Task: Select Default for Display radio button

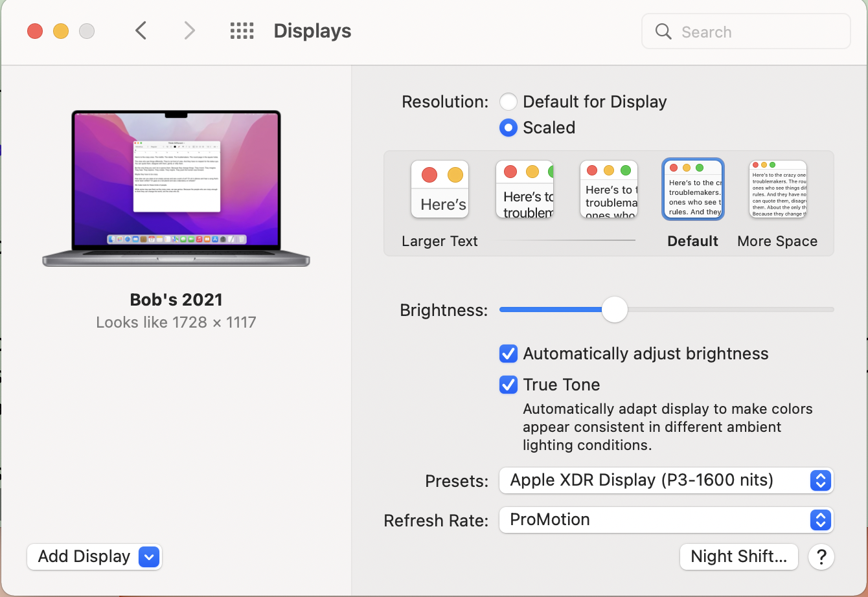Action: pos(508,102)
